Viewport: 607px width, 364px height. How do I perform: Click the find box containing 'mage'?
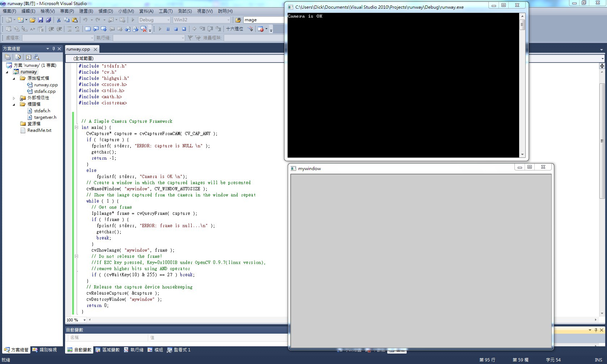[263, 20]
